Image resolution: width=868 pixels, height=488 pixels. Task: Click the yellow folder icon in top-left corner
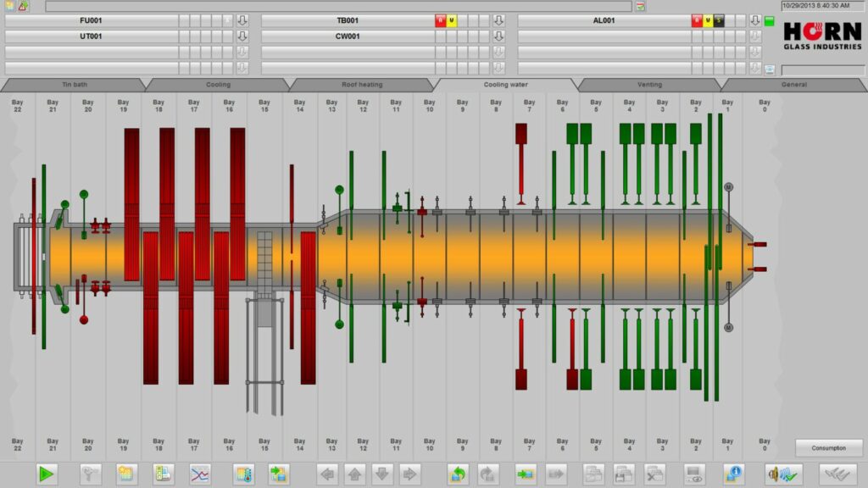[x=10, y=6]
